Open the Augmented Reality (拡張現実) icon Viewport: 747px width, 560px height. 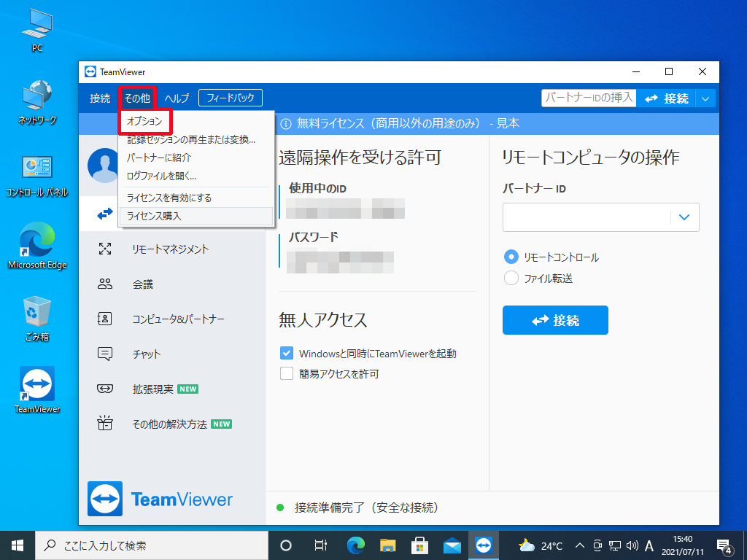(x=105, y=389)
